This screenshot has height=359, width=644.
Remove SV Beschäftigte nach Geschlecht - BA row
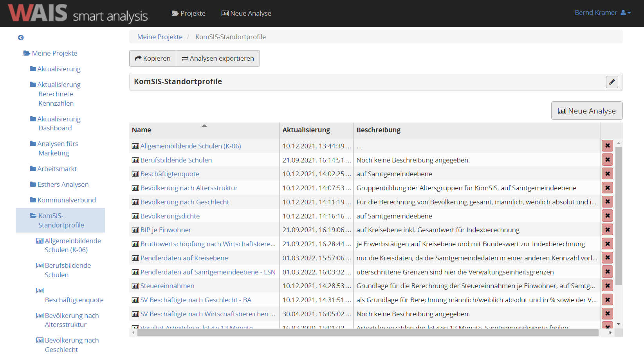pos(607,299)
